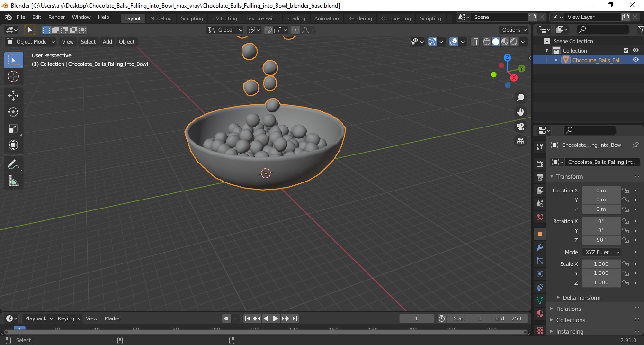Open Scene properties tab
Screen dimensions: 644x345
[x=539, y=203]
